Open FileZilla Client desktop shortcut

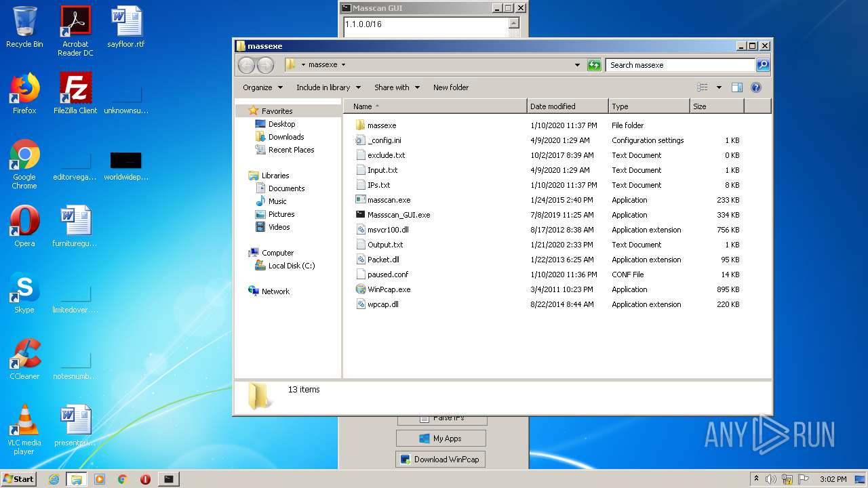pos(75,93)
